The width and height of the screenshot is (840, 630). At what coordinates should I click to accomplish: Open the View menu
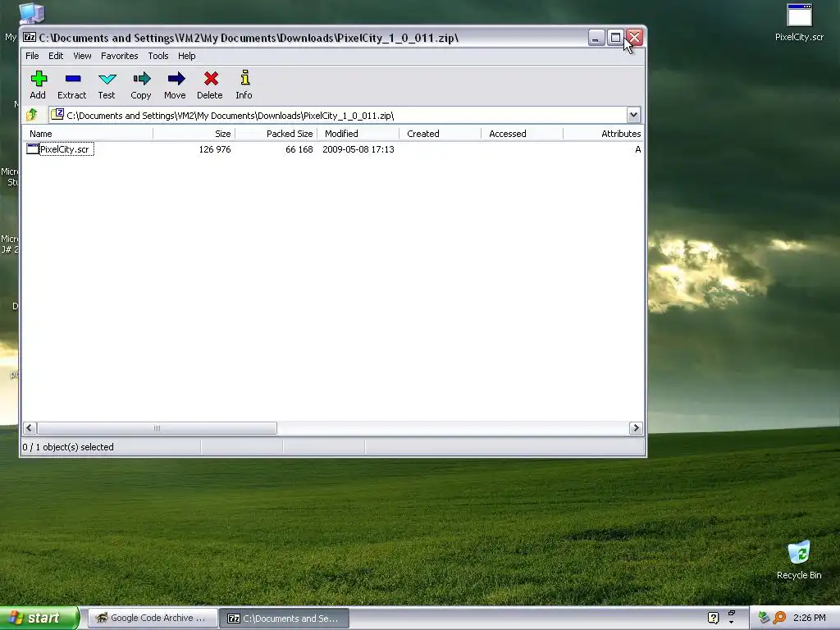(82, 56)
